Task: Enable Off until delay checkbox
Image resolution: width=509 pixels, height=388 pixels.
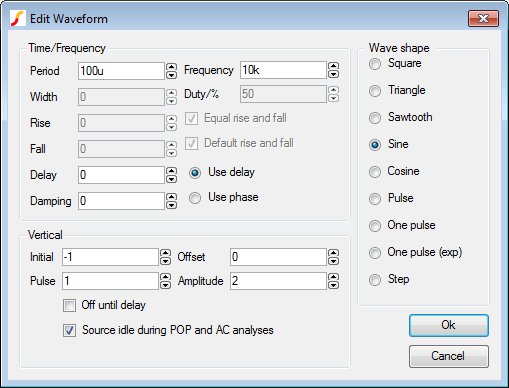Action: coord(69,305)
